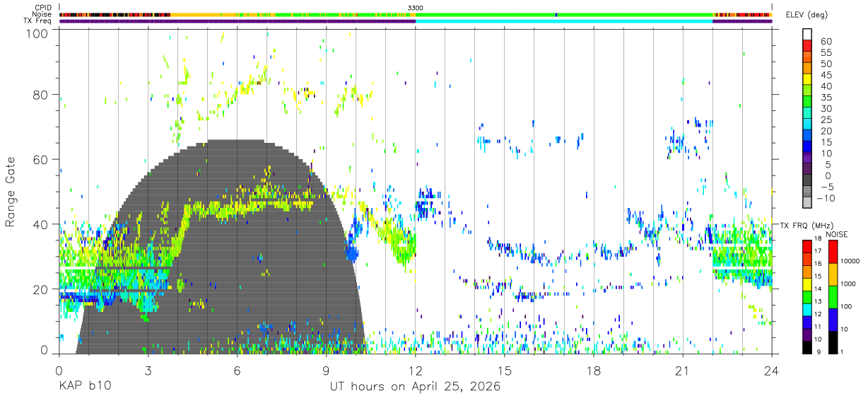This screenshot has height=401, width=868.
Task: Click the 'Noise' row label above the plot
Action: click(x=43, y=14)
